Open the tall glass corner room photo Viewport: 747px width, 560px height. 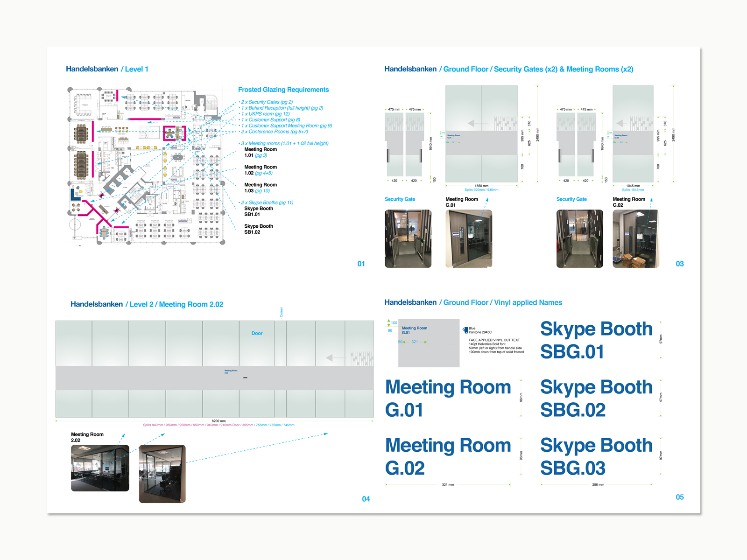coord(162,474)
